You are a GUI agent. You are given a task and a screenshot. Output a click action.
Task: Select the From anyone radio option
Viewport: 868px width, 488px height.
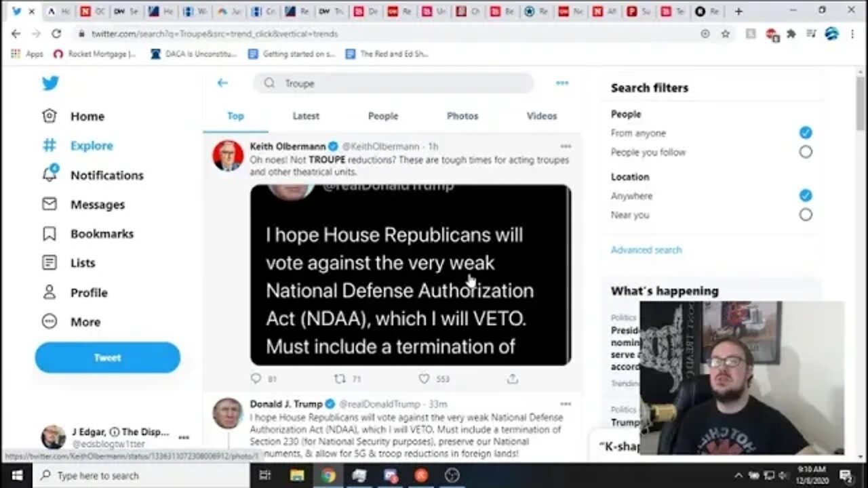[x=805, y=133]
